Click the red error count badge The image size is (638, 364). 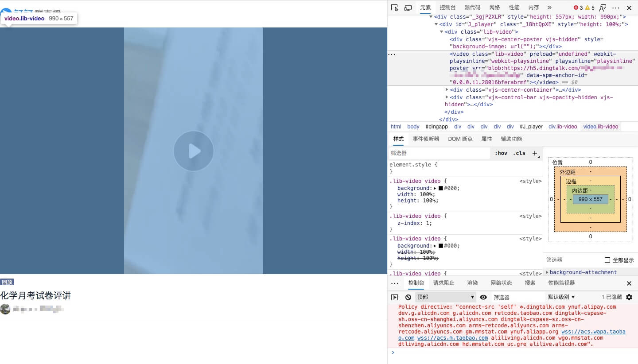tap(578, 8)
